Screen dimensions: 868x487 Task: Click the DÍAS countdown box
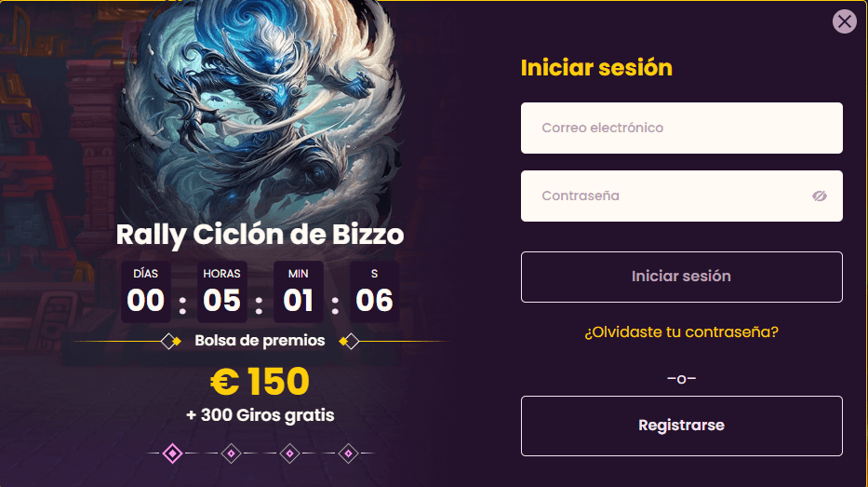point(145,292)
